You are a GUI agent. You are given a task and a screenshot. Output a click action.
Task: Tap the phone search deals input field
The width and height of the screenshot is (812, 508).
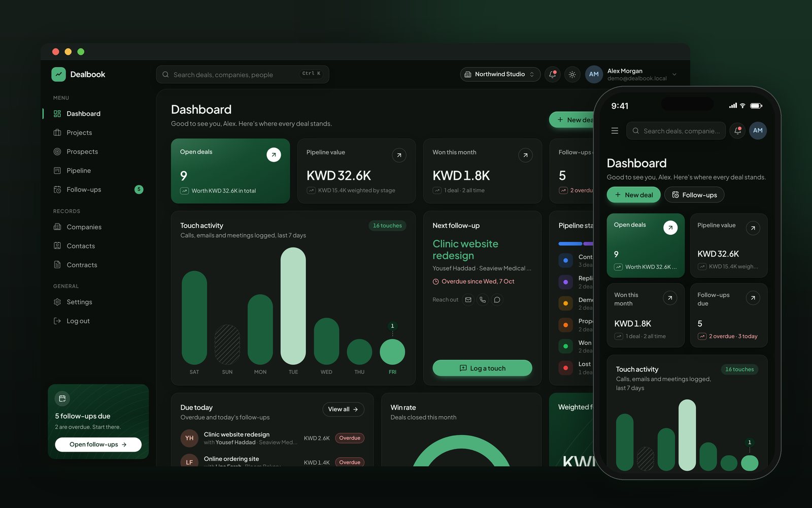[x=676, y=131]
